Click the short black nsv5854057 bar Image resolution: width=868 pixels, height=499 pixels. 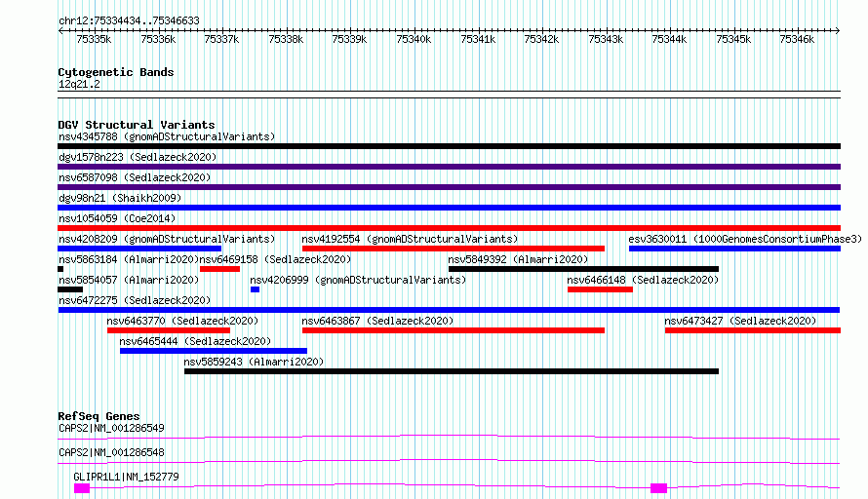tap(70, 289)
